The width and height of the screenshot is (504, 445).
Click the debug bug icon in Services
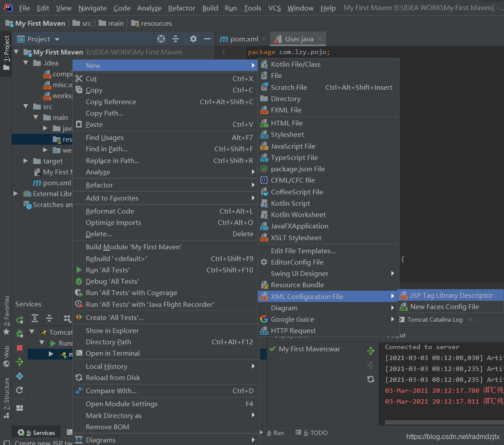pyautogui.click(x=20, y=333)
